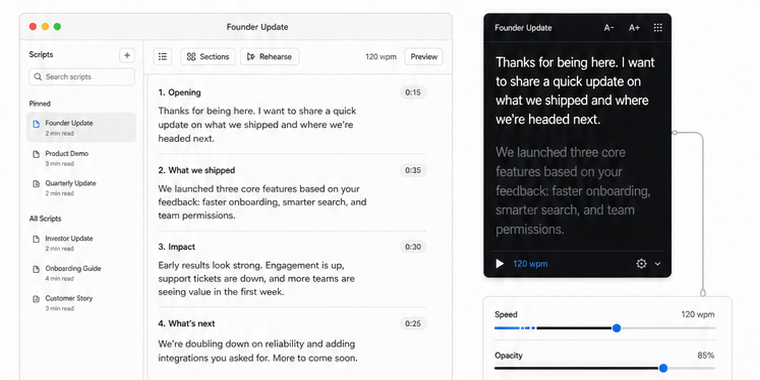Start Rehearse mode
Screen dimensions: 760x380
pos(269,57)
